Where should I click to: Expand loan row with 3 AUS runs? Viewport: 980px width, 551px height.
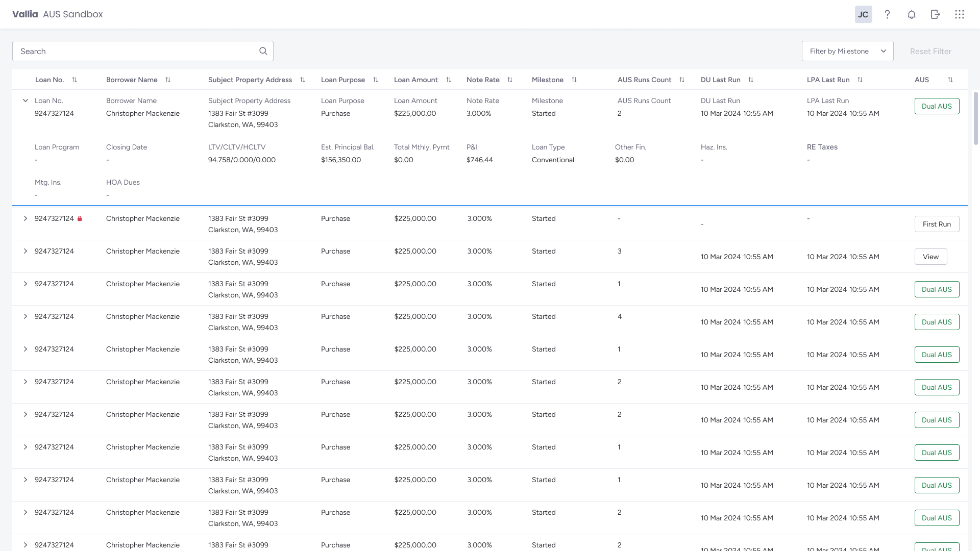pos(26,251)
